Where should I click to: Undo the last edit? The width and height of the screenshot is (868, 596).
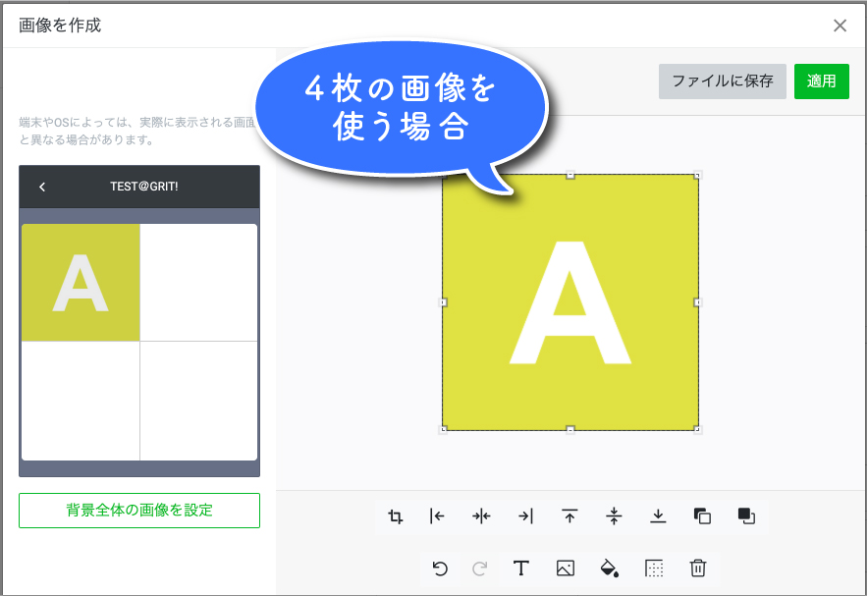[440, 568]
